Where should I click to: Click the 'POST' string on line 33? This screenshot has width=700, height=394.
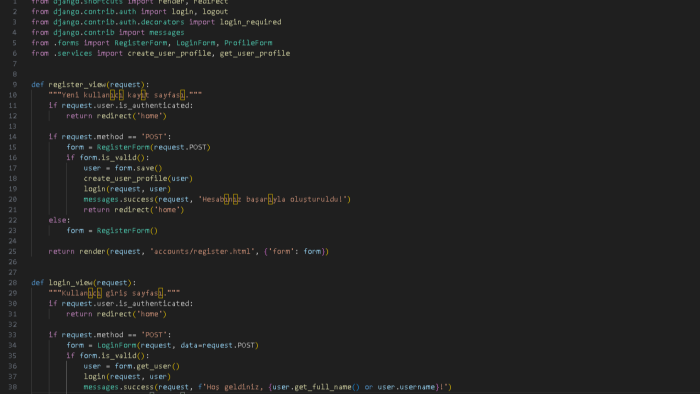pyautogui.click(x=154, y=335)
